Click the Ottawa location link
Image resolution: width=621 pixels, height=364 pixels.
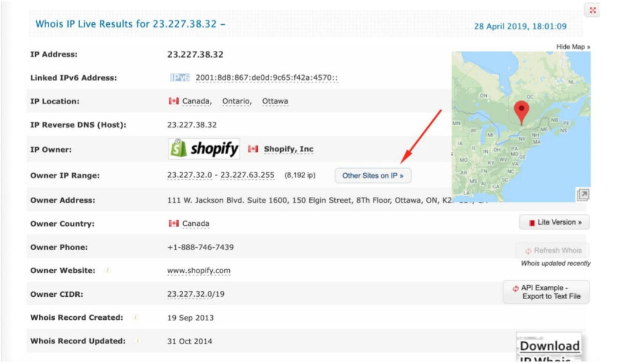coord(275,101)
